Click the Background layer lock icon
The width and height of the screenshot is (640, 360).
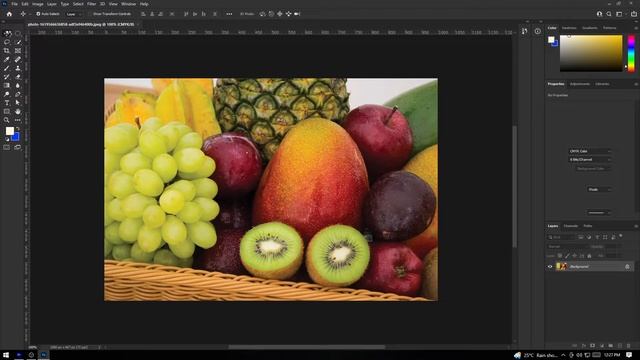coord(627,267)
